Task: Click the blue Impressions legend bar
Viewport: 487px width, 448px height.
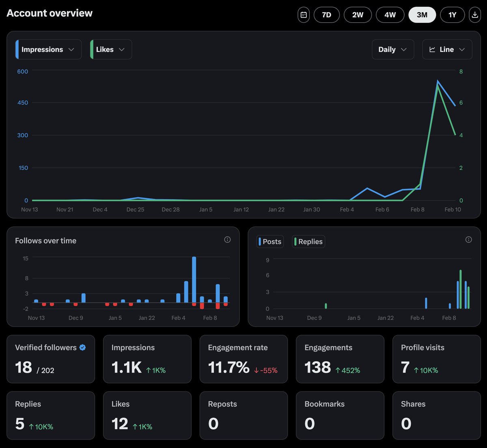Action: [17, 49]
